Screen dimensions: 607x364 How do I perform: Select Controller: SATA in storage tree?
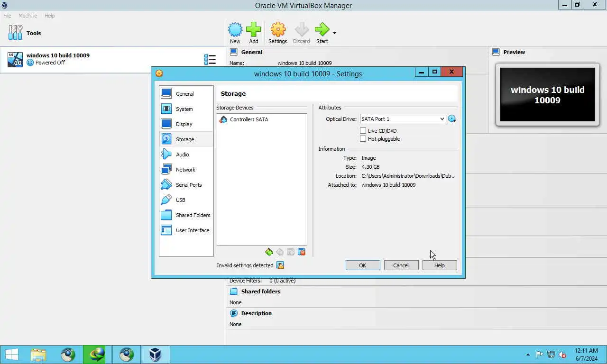(x=249, y=119)
